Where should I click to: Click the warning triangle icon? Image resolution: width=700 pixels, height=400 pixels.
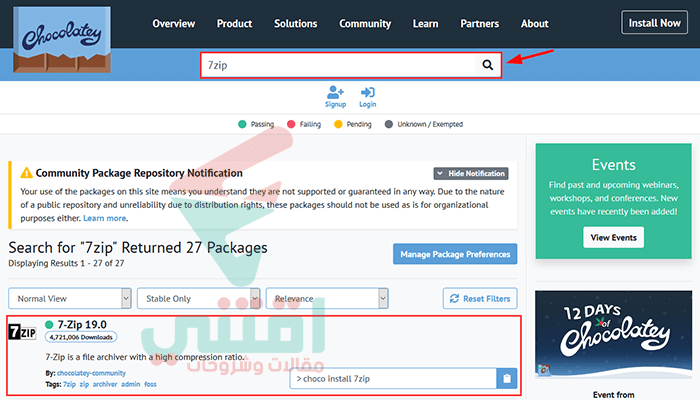point(26,173)
